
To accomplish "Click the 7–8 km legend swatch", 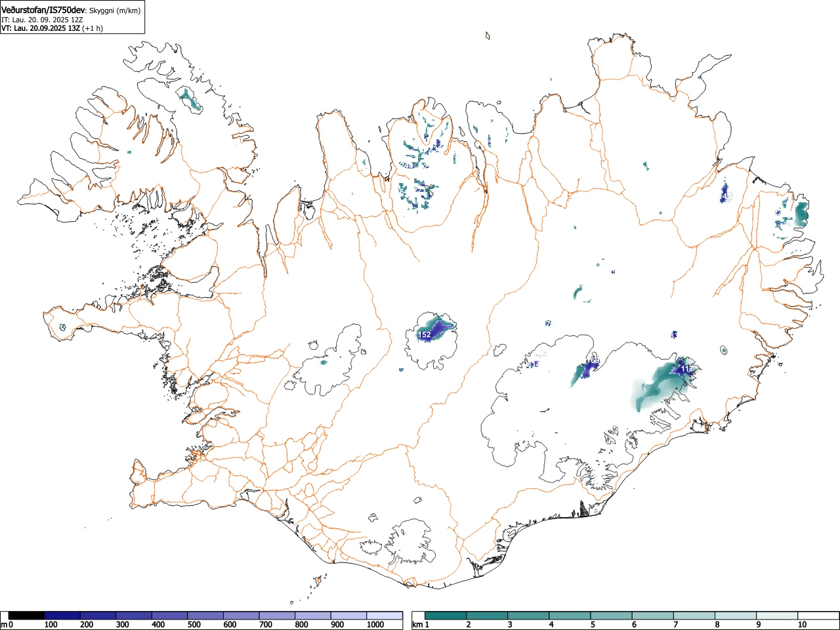I will 694,616.
